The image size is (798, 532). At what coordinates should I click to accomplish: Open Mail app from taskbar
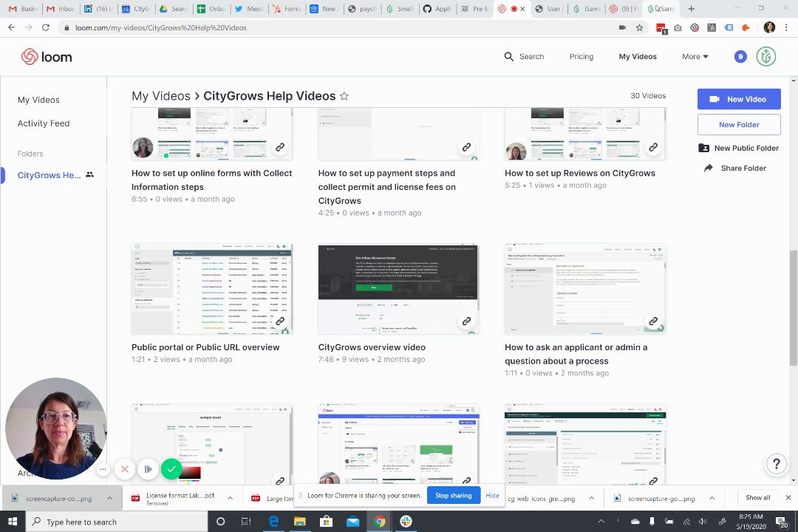[352, 522]
